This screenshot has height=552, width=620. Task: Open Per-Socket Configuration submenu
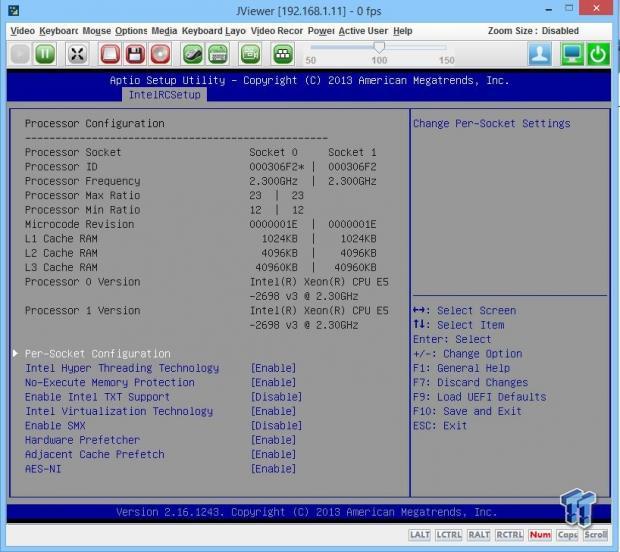pos(98,354)
